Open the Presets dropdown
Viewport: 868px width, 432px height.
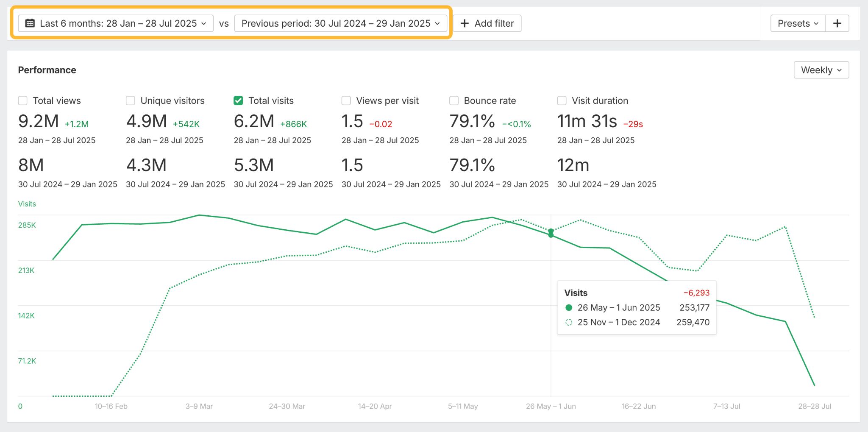click(x=797, y=23)
